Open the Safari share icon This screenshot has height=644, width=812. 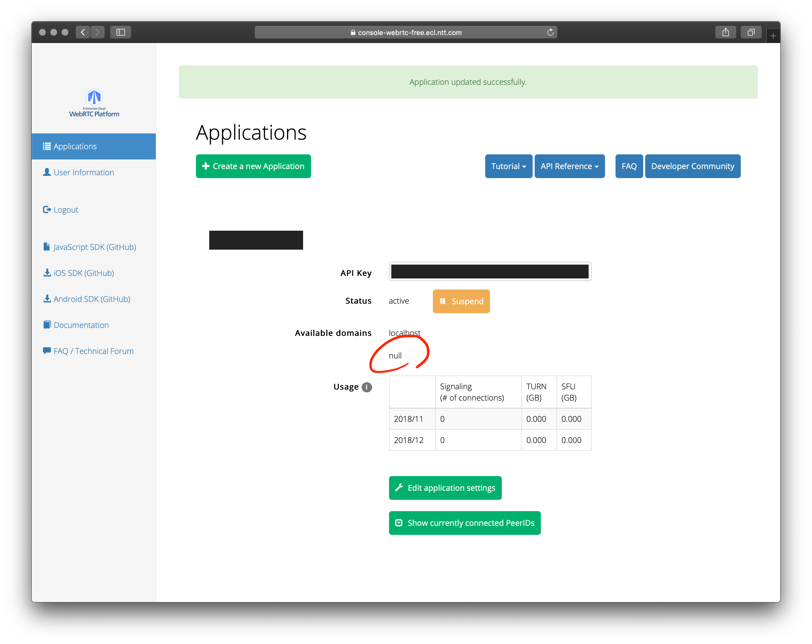725,33
